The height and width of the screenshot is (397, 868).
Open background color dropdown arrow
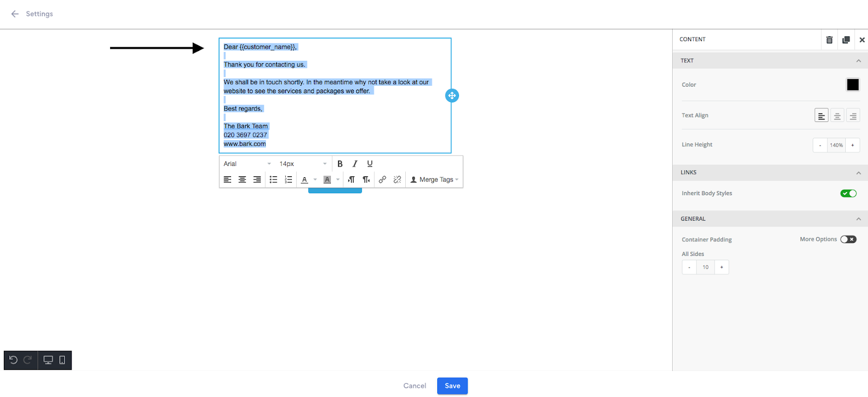point(338,180)
